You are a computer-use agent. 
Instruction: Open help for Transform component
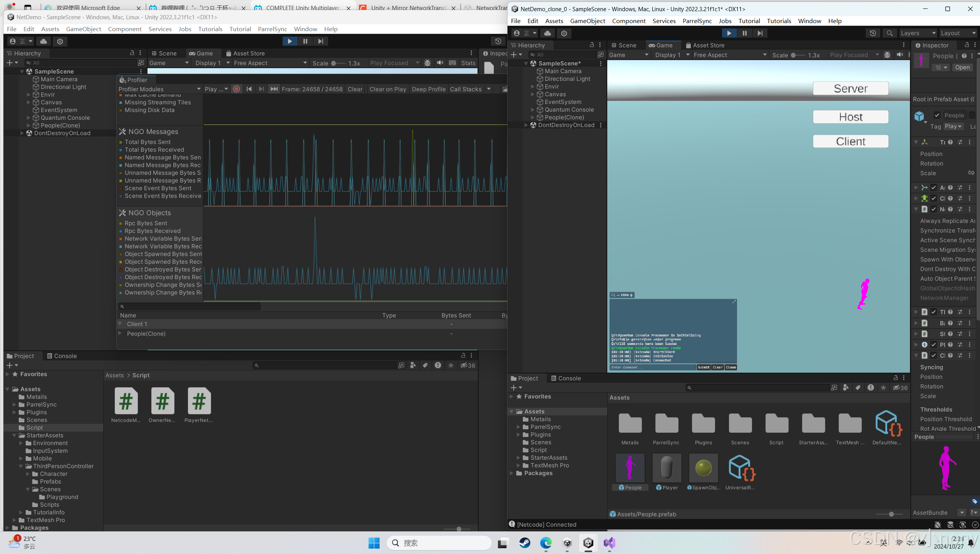(x=950, y=142)
